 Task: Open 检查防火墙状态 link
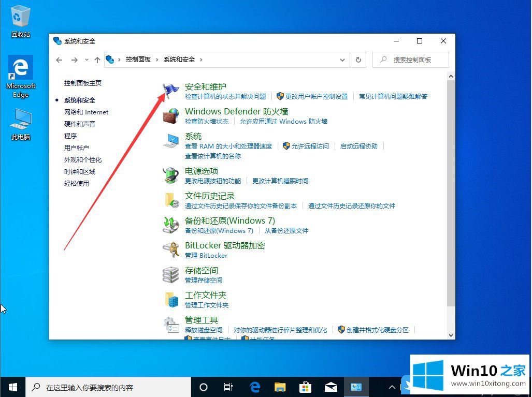pyautogui.click(x=207, y=121)
